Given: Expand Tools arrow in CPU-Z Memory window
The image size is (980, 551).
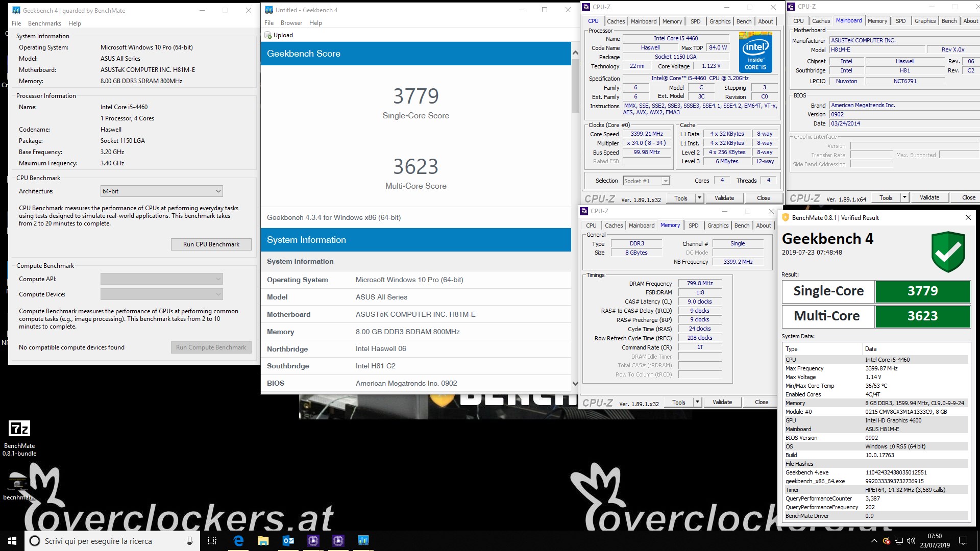Looking at the screenshot, I should point(697,402).
